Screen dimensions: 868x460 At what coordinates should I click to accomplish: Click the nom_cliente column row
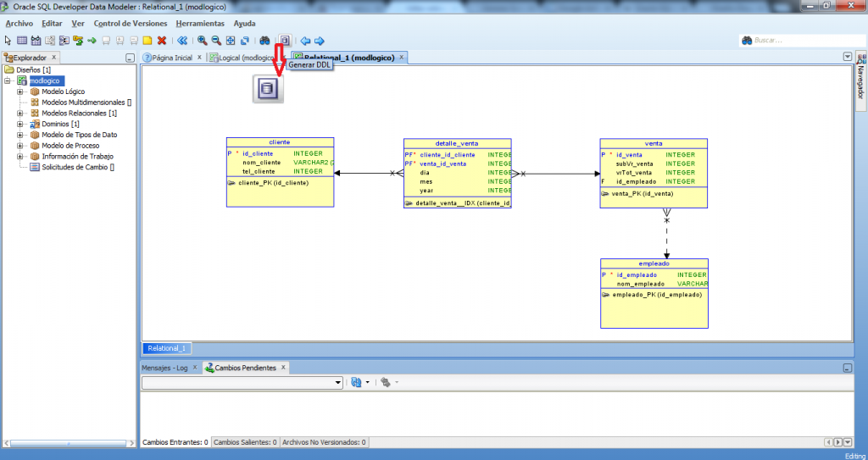280,163
